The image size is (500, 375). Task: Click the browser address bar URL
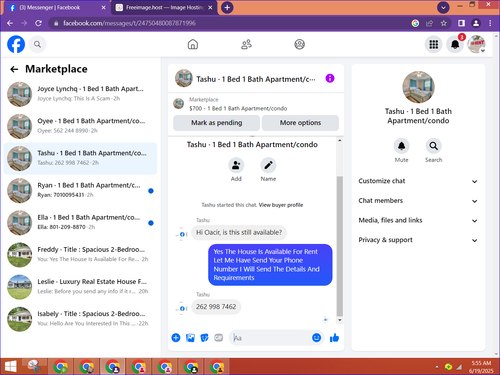tap(129, 23)
